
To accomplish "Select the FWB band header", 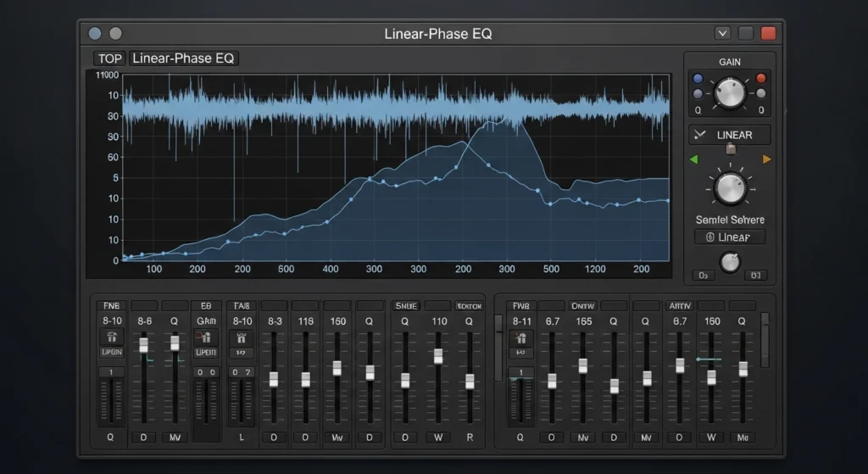I will tap(521, 305).
